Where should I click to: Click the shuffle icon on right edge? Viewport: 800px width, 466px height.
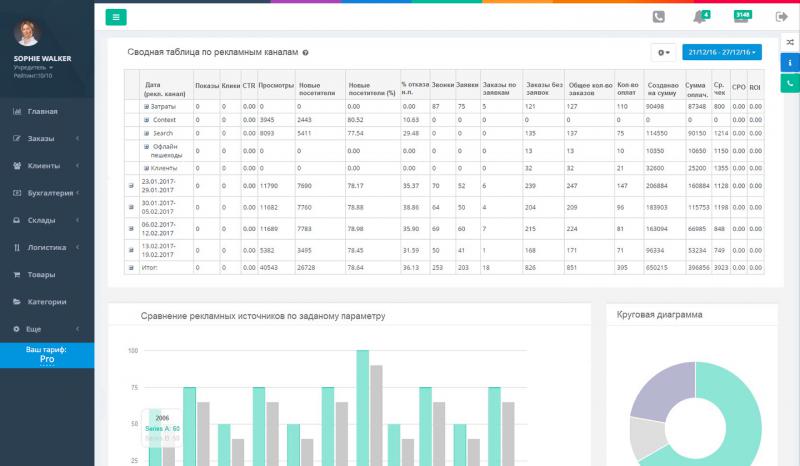pos(790,42)
